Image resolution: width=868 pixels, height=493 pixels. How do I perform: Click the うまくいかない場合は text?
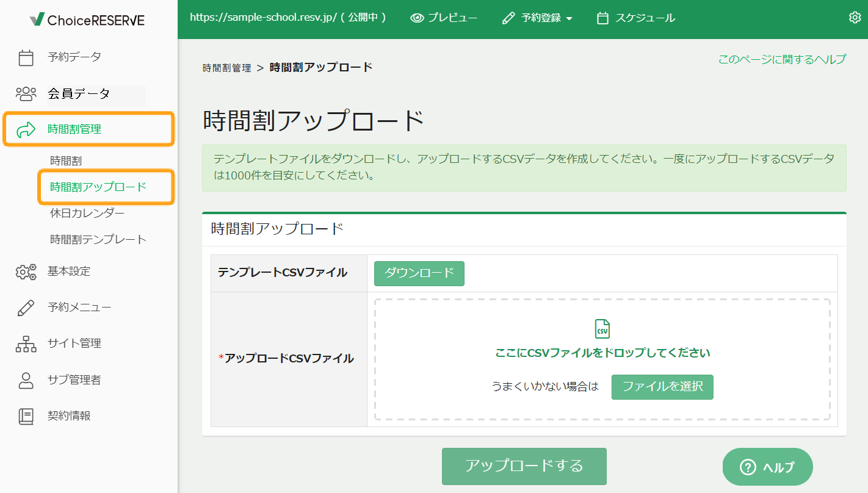545,387
